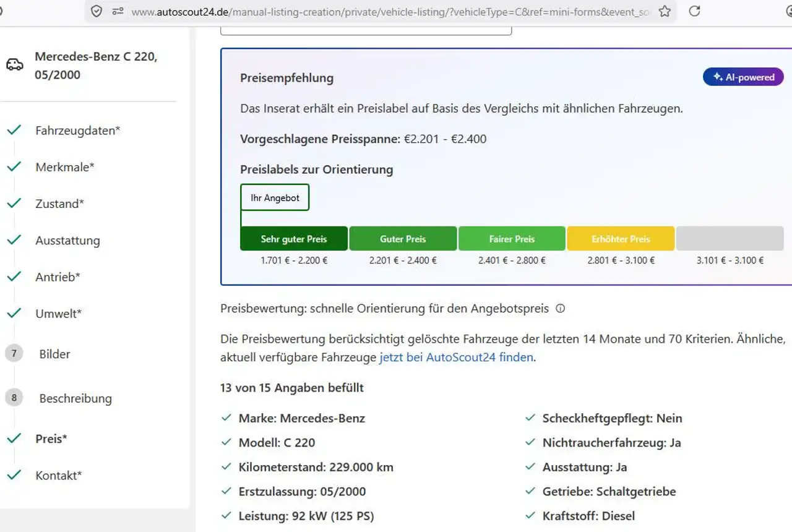Bookmark this page with the star icon
792x532 pixels.
665,11
